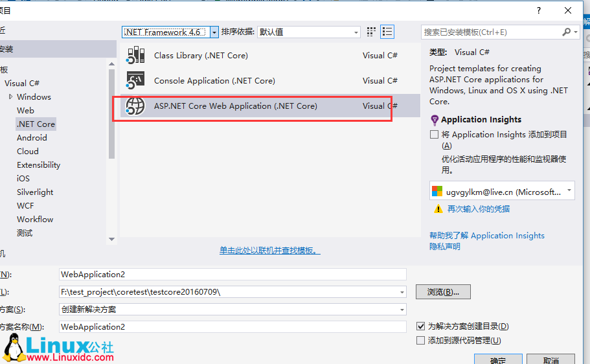The width and height of the screenshot is (590, 364).
Task: Click the category tree scrollbar thumb
Action: pos(111,114)
